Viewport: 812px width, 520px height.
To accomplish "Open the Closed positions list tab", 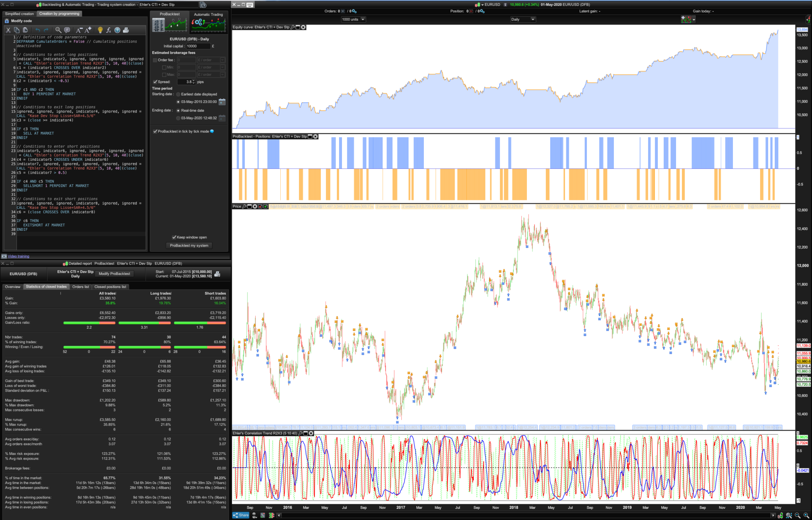I will tap(110, 287).
